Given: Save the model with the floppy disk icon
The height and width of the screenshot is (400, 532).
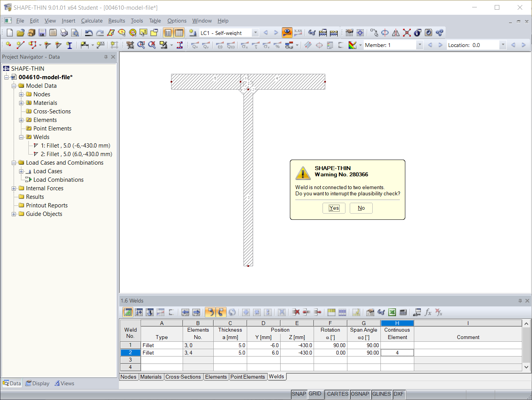Looking at the screenshot, I should click(x=42, y=33).
